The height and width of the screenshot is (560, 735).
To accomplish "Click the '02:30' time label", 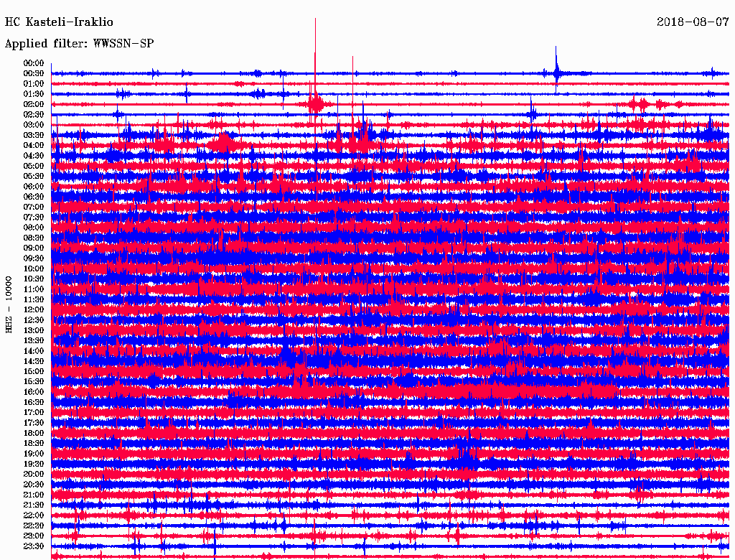I will point(34,114).
